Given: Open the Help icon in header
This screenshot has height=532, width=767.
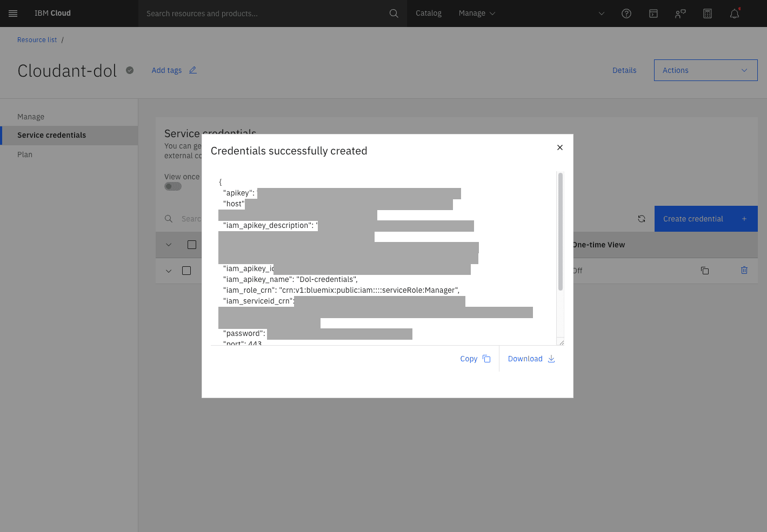Looking at the screenshot, I should tap(626, 14).
